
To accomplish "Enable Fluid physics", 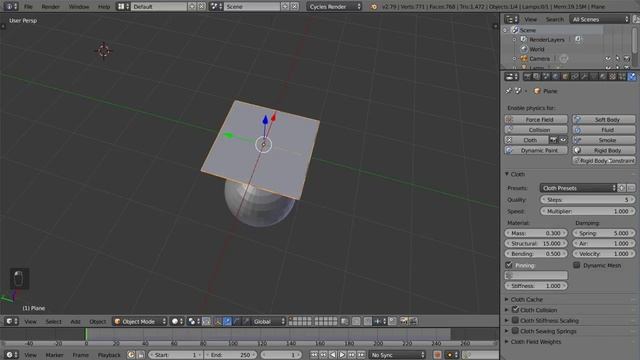I will [x=604, y=130].
